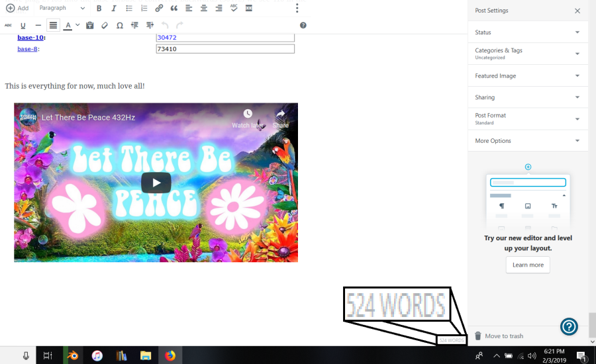Open the Paragraph style dropdown
This screenshot has width=596, height=364.
pos(62,9)
